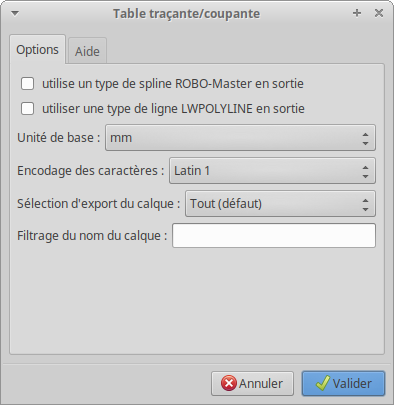Click the red cross icon on Annuler
This screenshot has height=405, width=394.
(229, 383)
